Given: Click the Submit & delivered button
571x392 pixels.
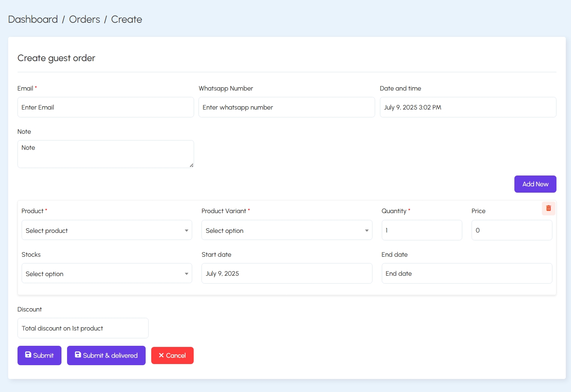Looking at the screenshot, I should click(106, 355).
